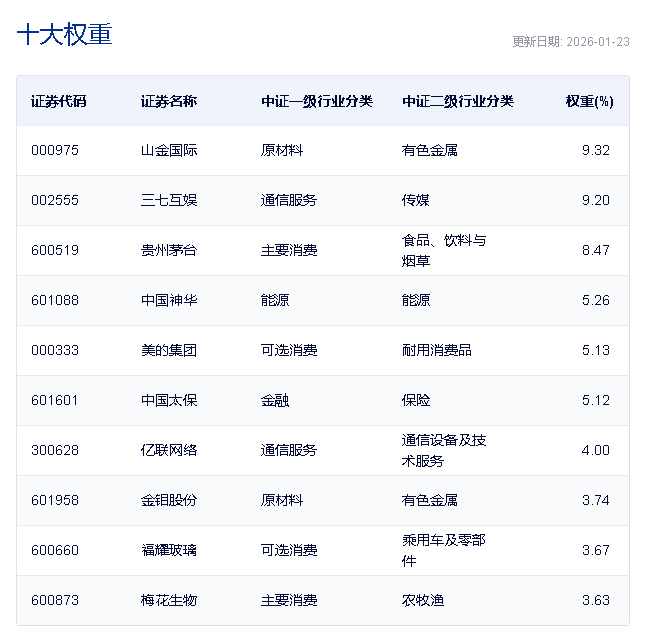
Task: Select security code 600873
Action: coord(55,601)
